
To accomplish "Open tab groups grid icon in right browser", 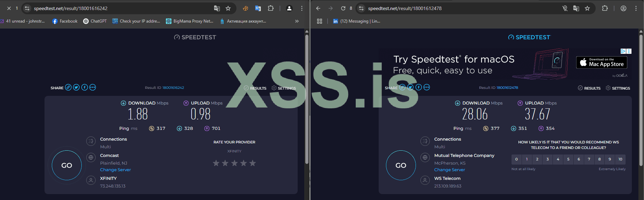I will point(320,21).
